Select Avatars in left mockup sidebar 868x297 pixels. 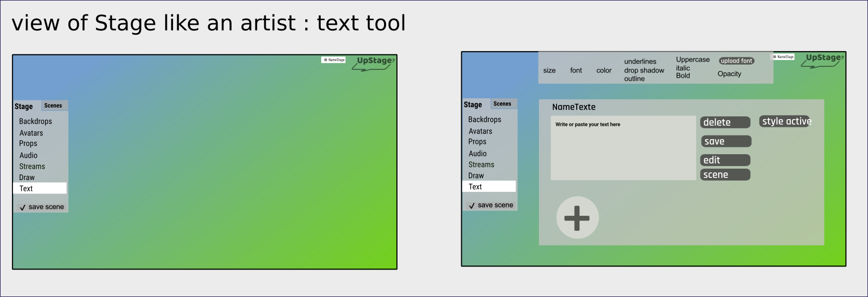coord(31,133)
